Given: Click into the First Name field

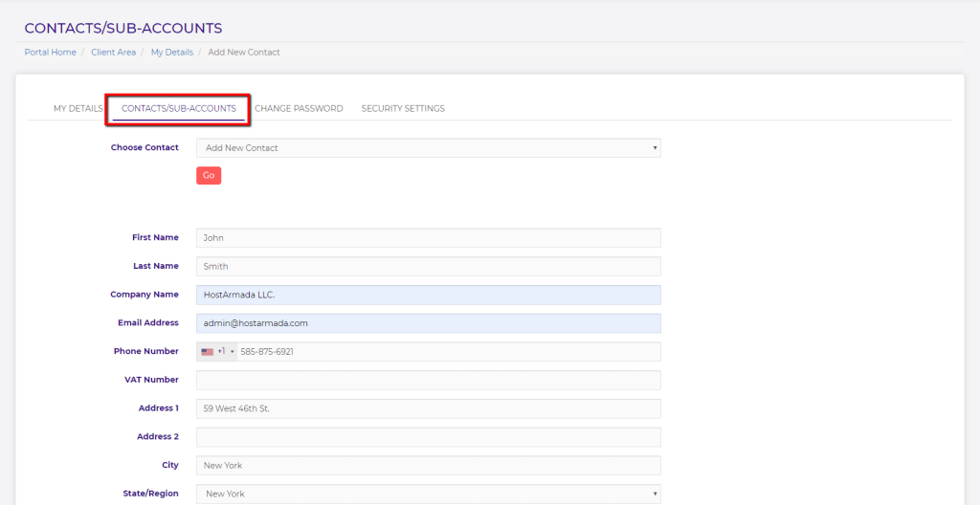Looking at the screenshot, I should click(428, 238).
